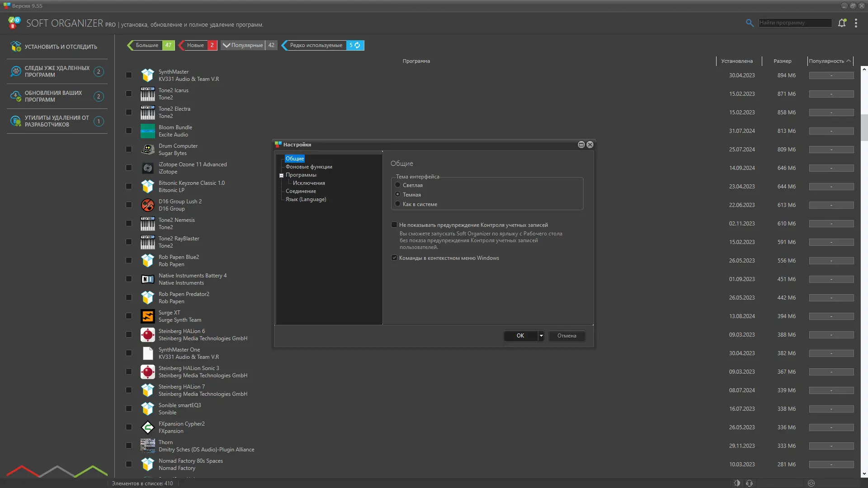
Task: Click the notification bell icon
Action: click(842, 23)
